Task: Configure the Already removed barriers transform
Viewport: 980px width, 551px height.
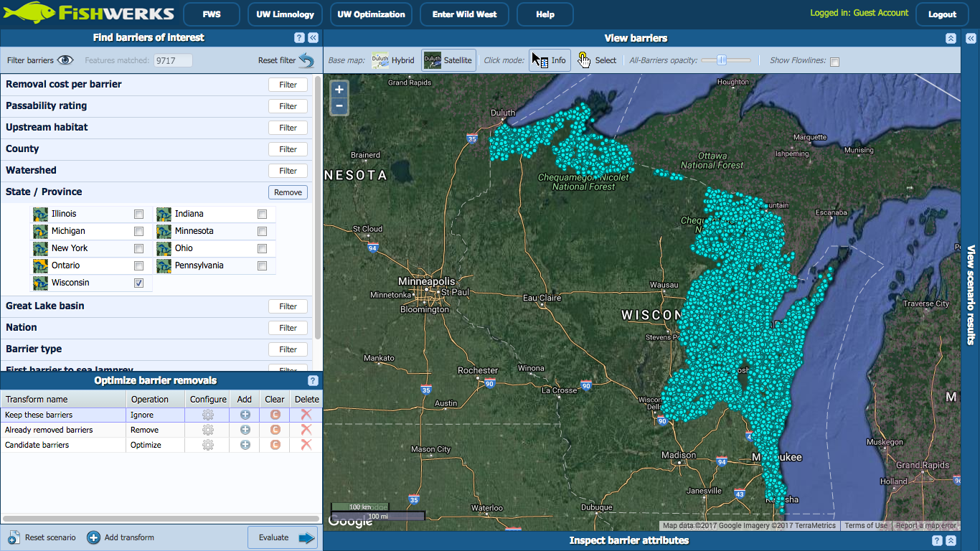Action: 208,430
